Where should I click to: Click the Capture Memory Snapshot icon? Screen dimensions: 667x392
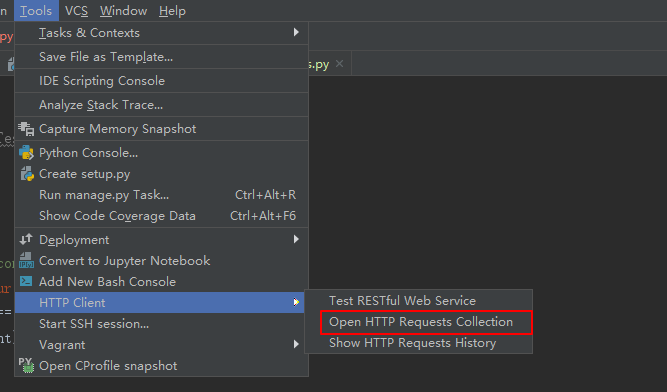[x=26, y=129]
